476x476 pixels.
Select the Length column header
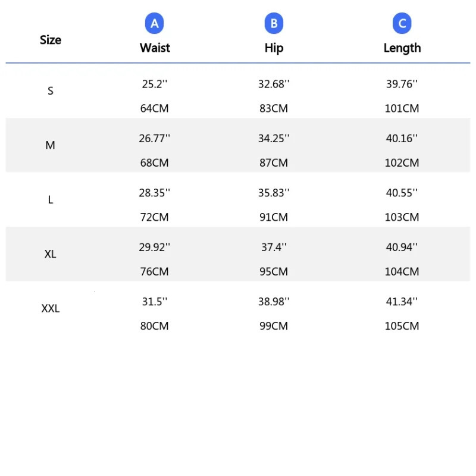click(x=402, y=48)
